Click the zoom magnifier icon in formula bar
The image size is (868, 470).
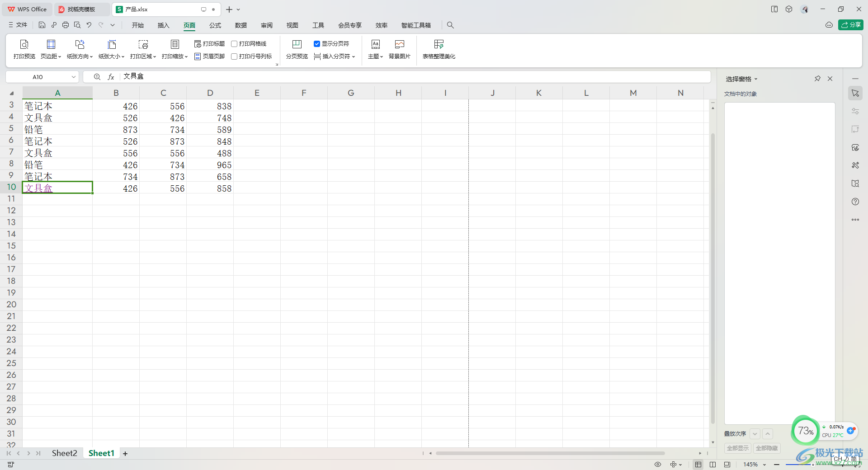point(97,77)
